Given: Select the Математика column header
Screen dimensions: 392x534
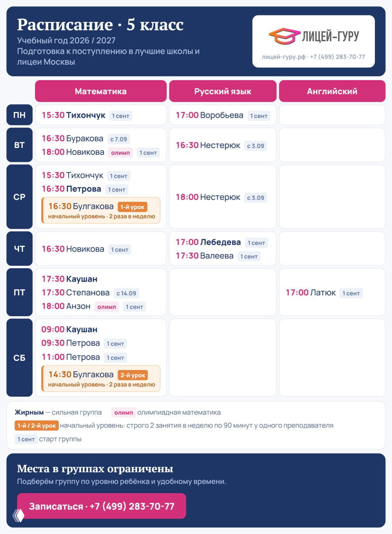Looking at the screenshot, I should pos(101,91).
